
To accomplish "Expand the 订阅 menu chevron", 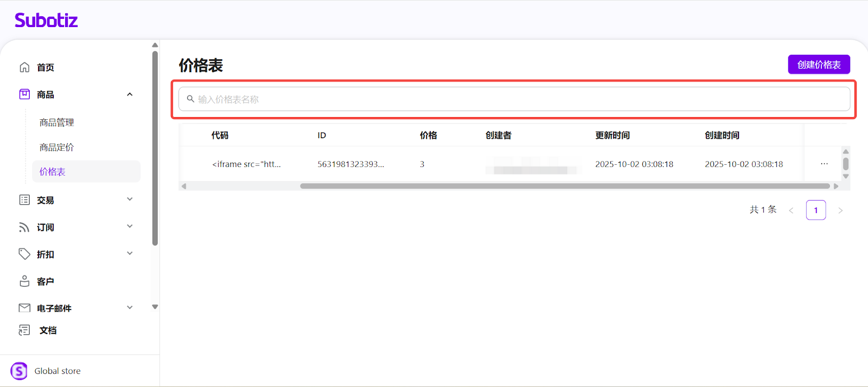I will click(130, 227).
